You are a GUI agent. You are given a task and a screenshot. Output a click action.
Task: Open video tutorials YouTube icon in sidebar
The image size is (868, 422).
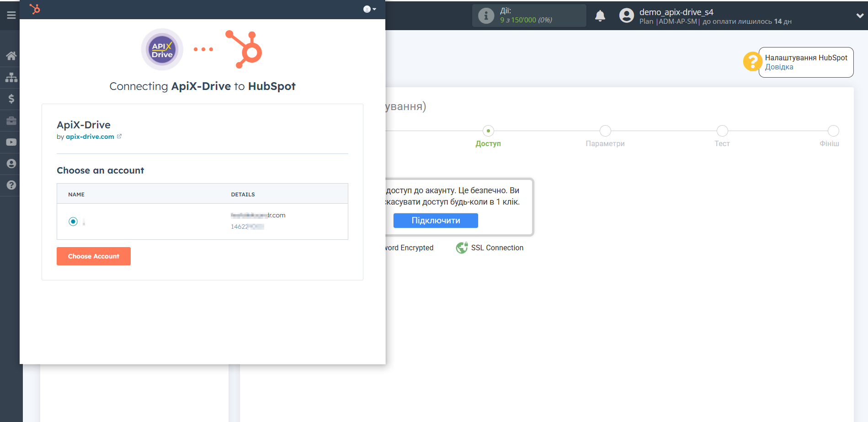pyautogui.click(x=11, y=142)
